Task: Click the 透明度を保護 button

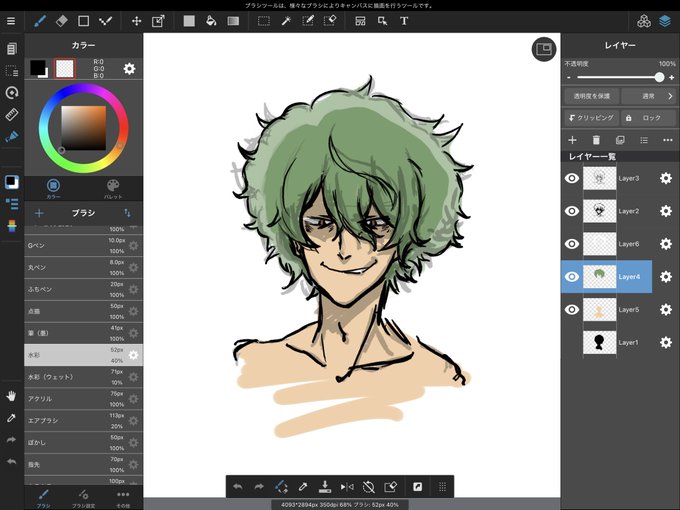Action: tap(592, 96)
